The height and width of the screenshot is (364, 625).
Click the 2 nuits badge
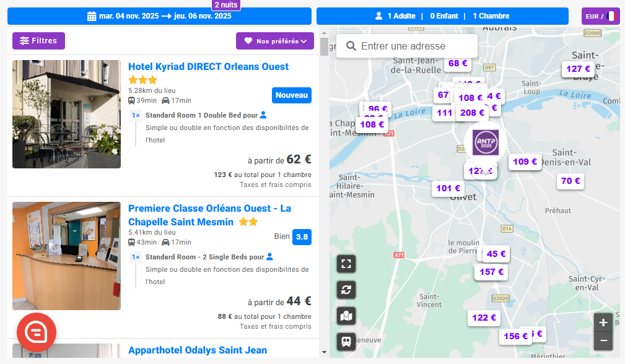click(x=226, y=5)
